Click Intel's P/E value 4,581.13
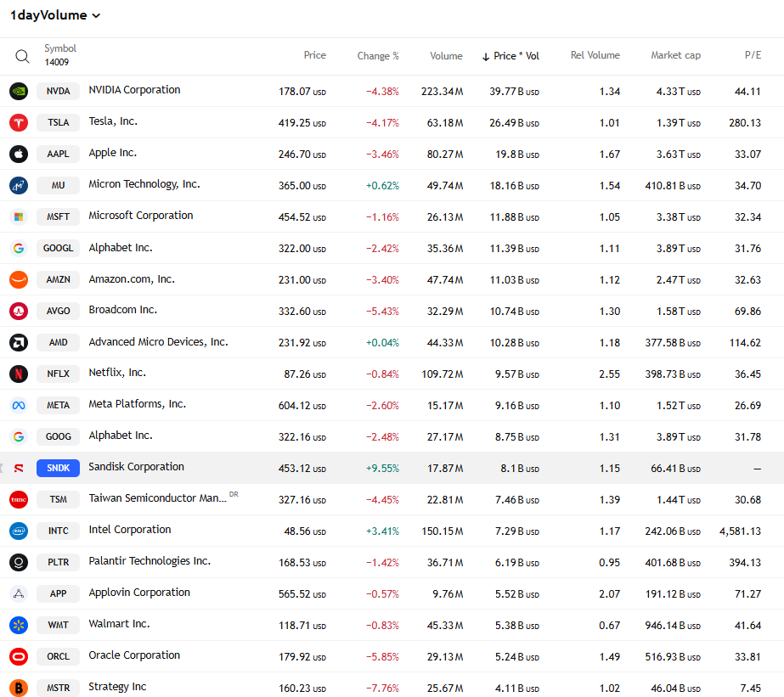 [740, 531]
